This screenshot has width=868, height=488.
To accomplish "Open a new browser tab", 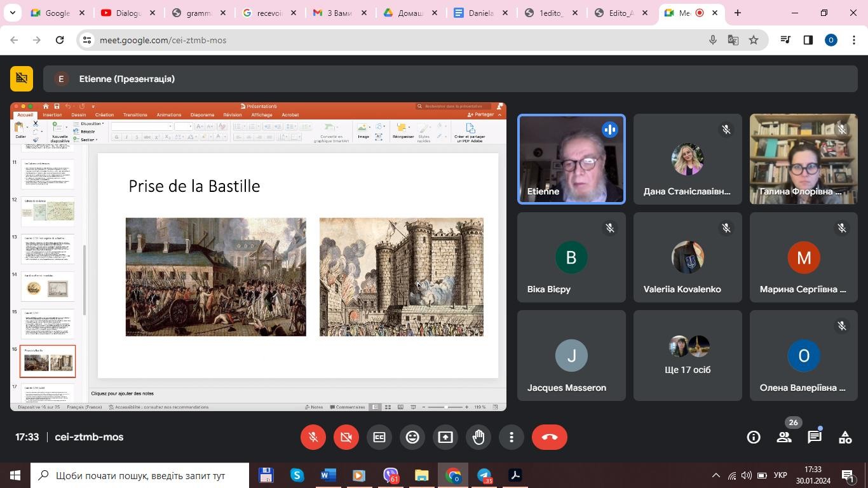I will 738,13.
